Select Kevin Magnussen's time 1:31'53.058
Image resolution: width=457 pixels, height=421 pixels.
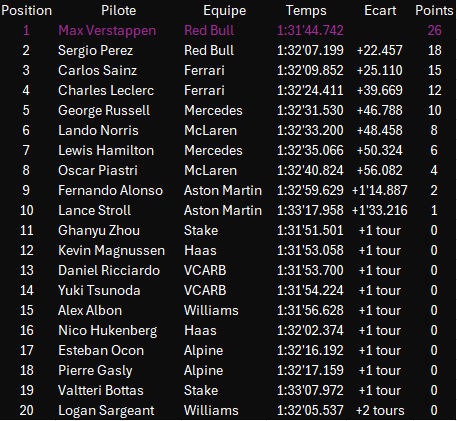click(x=310, y=251)
